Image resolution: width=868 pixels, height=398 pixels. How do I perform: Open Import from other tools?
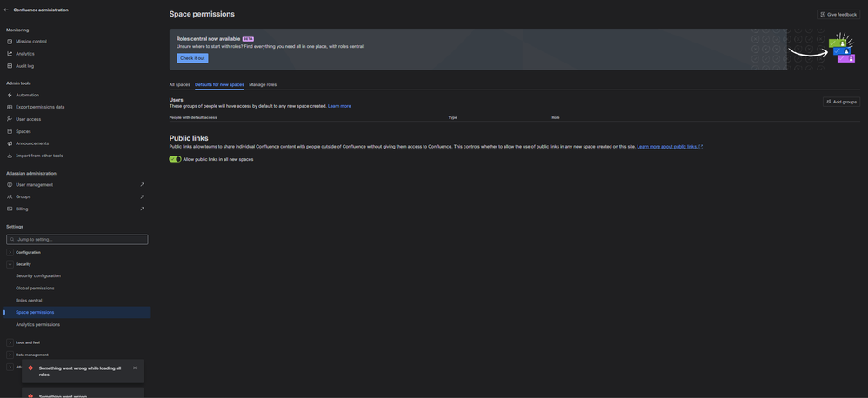coord(39,156)
